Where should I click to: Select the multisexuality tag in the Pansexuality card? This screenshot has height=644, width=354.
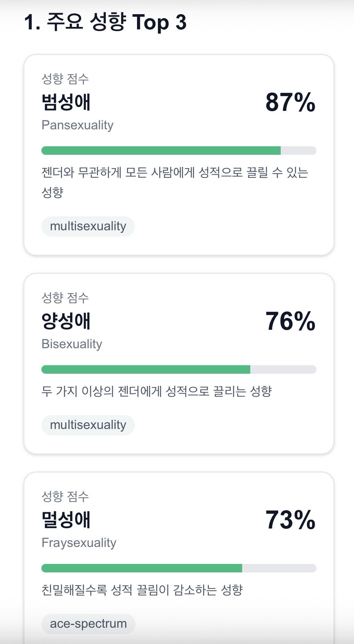coord(88,226)
